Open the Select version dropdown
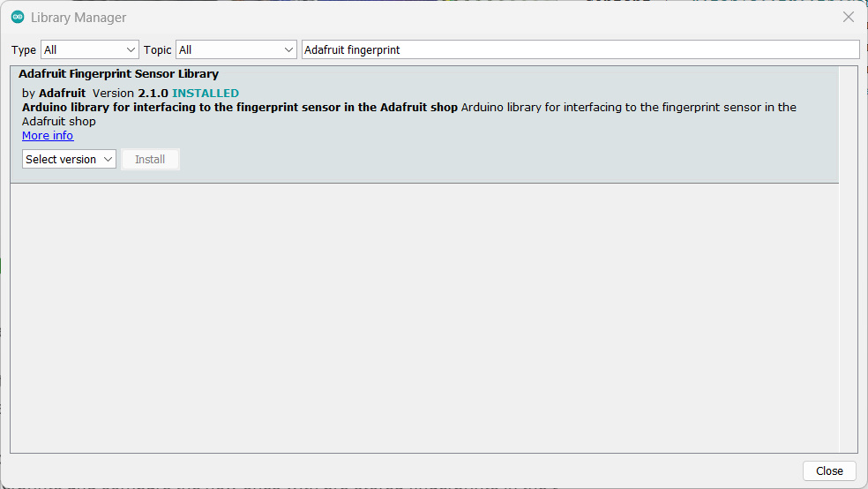The image size is (868, 489). click(x=70, y=160)
